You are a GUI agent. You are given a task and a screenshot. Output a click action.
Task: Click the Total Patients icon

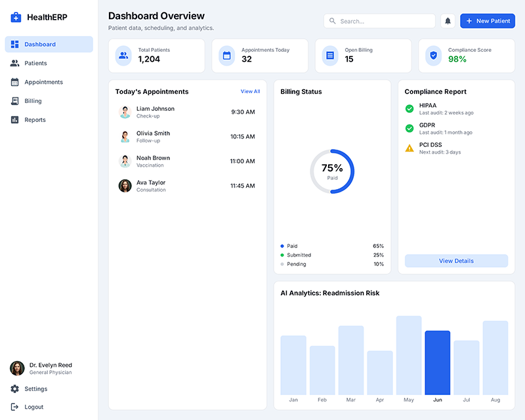click(123, 56)
